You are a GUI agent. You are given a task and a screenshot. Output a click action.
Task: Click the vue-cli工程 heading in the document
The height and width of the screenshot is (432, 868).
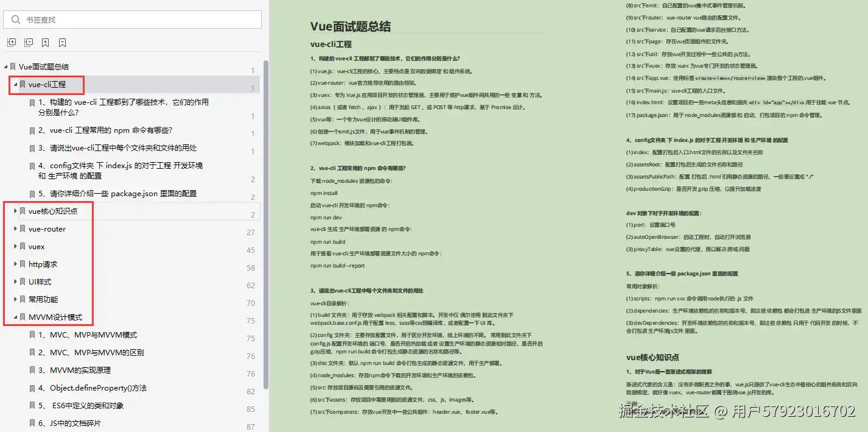point(331,44)
